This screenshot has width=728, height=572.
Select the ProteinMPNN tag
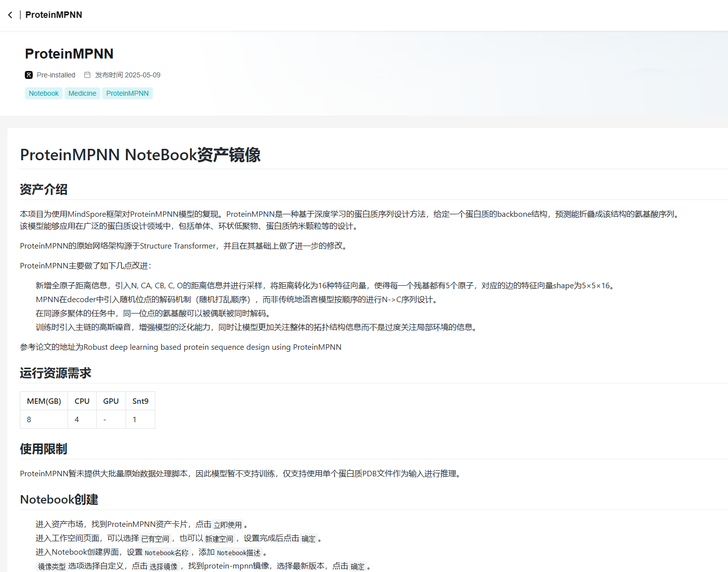pos(128,93)
